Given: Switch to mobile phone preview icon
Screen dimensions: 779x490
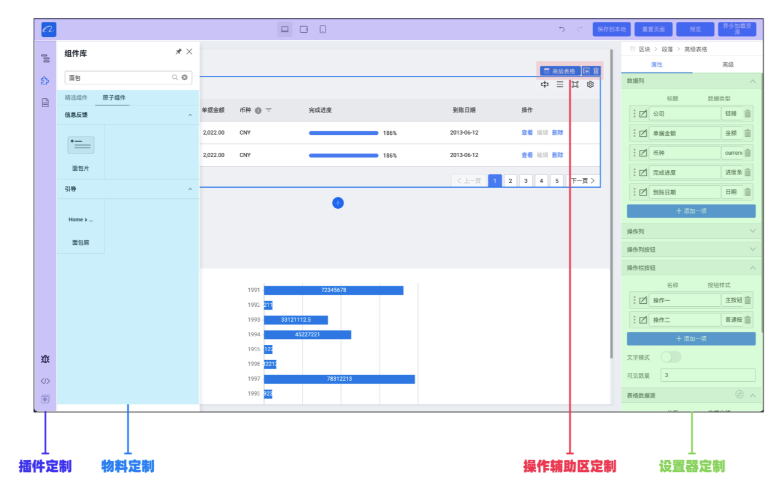Looking at the screenshot, I should [x=323, y=29].
